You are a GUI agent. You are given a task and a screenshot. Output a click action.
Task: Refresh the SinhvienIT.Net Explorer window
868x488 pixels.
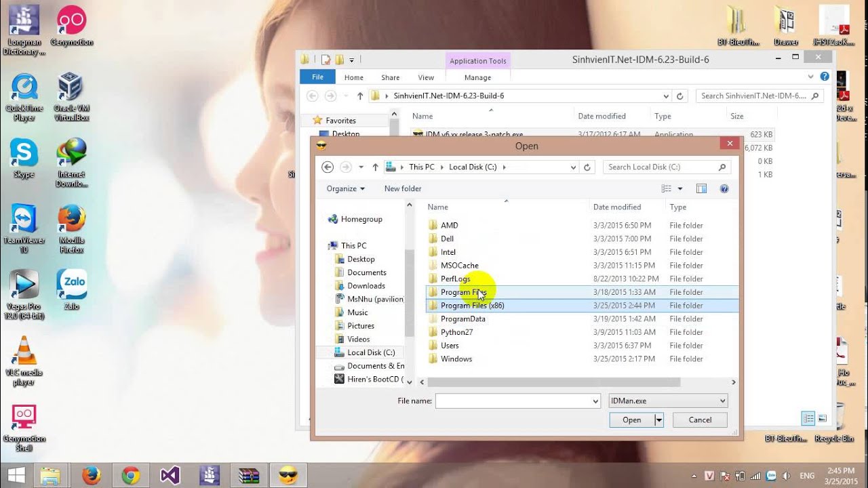(679, 96)
